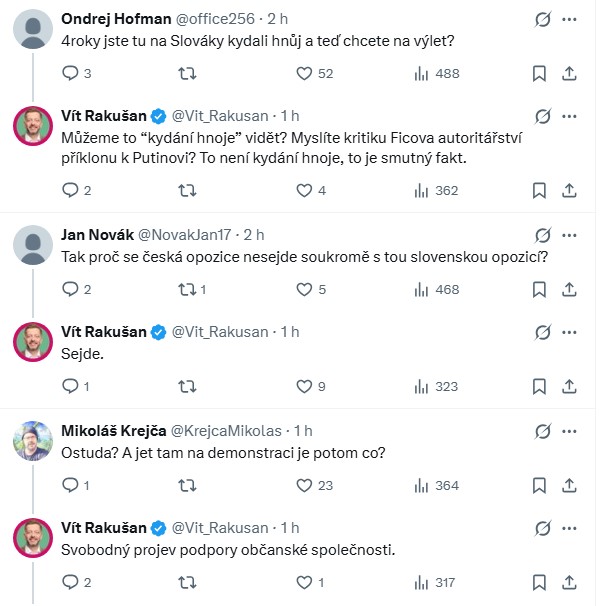The height and width of the screenshot is (606, 606).
Task: Share Ondrej Hofman's tweet
Action: click(x=569, y=73)
